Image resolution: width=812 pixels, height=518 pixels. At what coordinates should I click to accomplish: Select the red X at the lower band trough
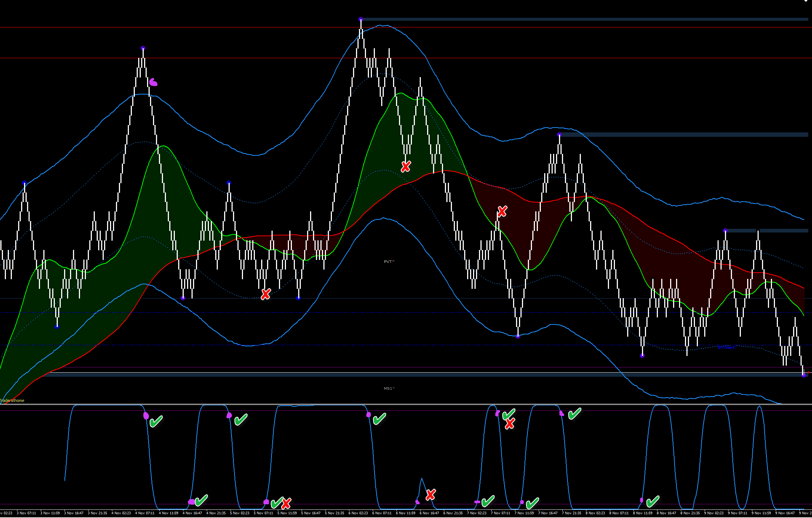tap(266, 294)
